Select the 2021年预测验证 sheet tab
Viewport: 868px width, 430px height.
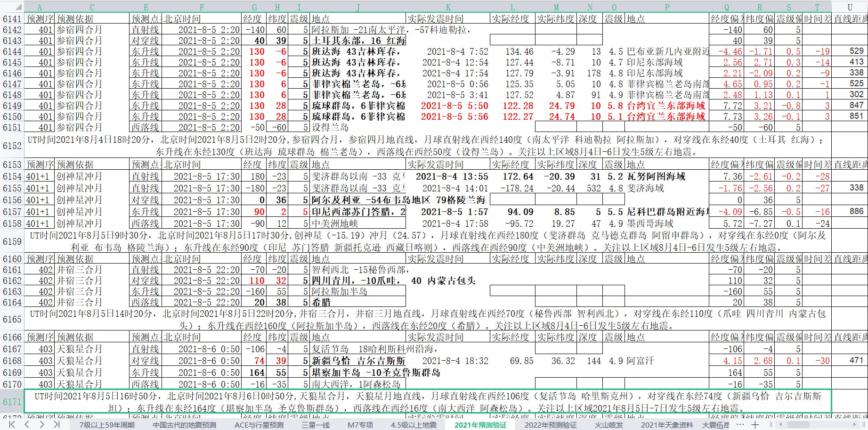[x=480, y=425]
